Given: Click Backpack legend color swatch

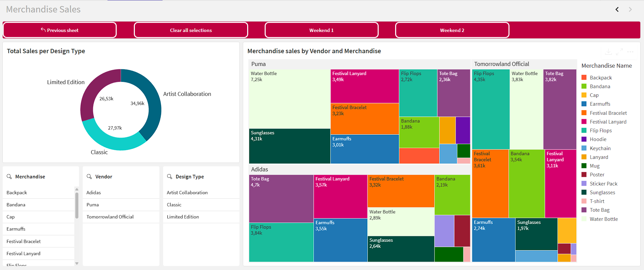Looking at the screenshot, I should tap(584, 77).
